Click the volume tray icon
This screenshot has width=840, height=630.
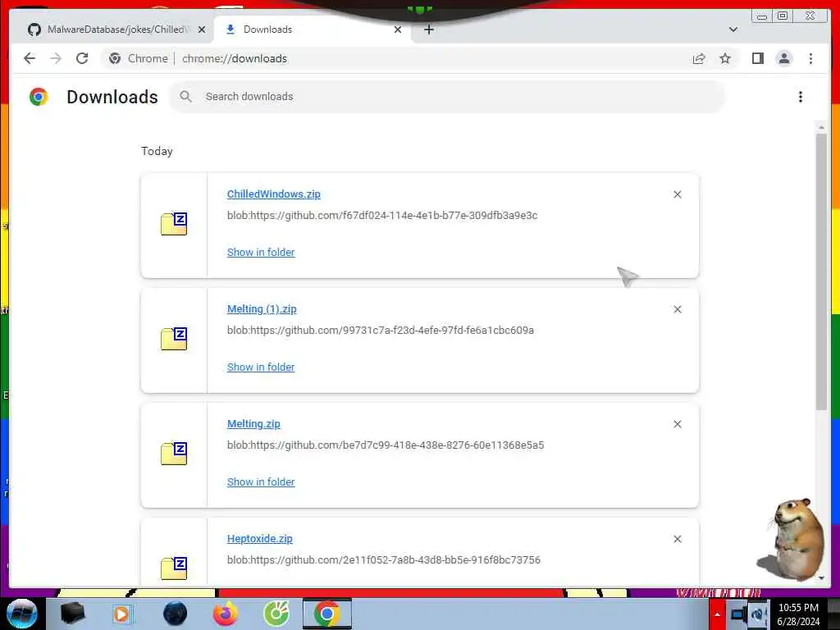(758, 614)
